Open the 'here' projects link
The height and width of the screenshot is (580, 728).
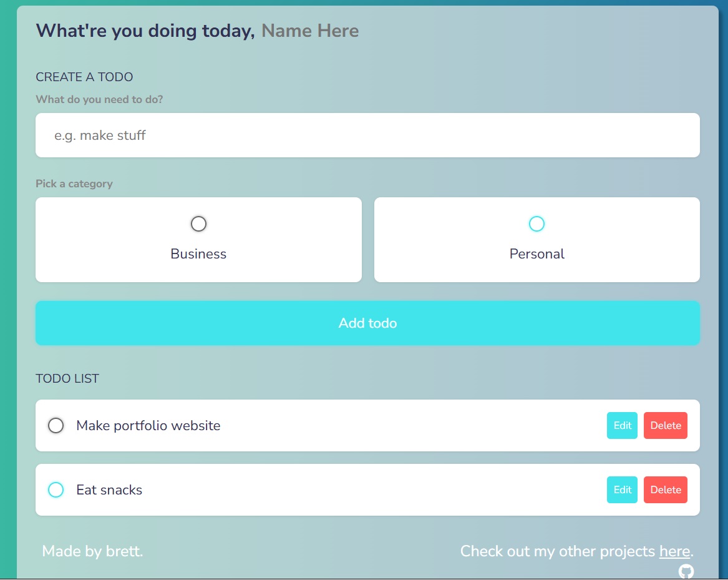click(x=674, y=551)
